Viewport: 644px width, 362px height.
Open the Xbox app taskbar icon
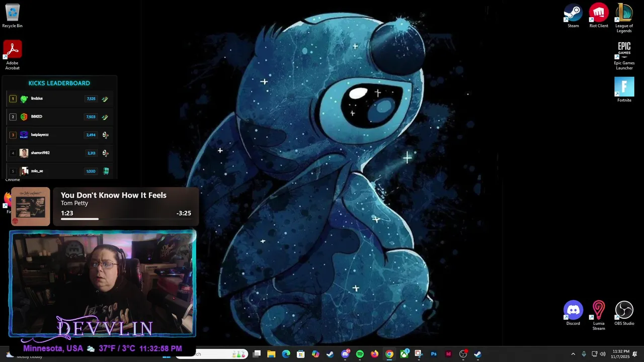(404, 354)
